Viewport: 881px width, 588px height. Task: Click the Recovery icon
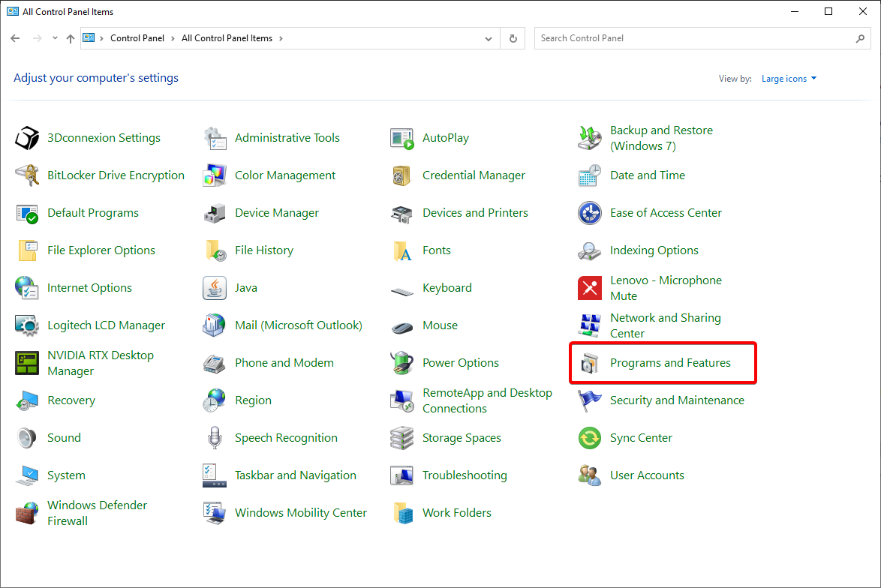point(27,400)
